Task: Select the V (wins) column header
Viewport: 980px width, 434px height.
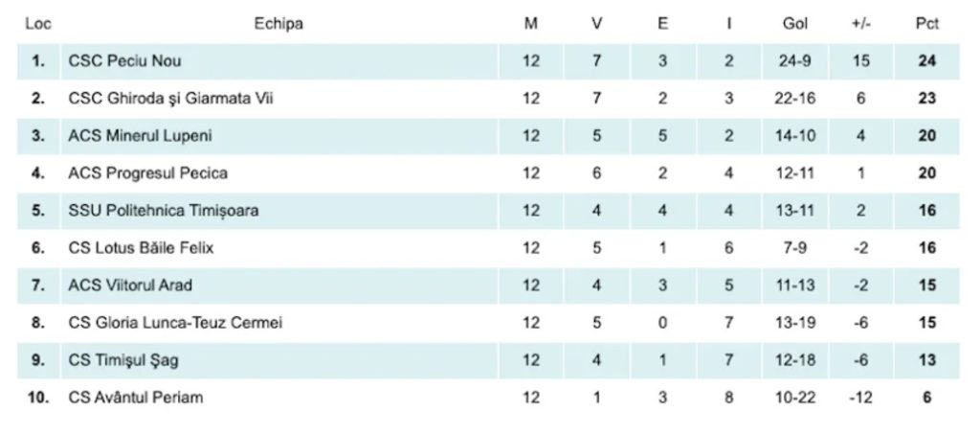Action: (597, 24)
